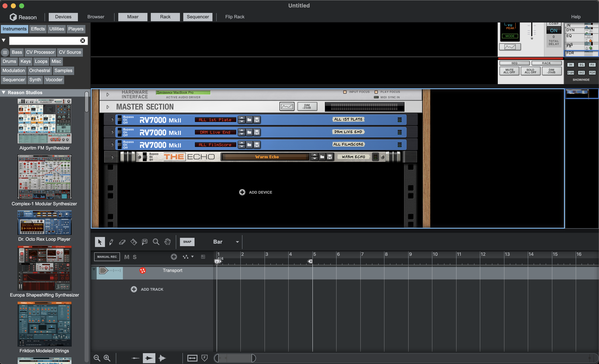Select the Razor tool
599x364 pixels.
pyautogui.click(x=134, y=242)
